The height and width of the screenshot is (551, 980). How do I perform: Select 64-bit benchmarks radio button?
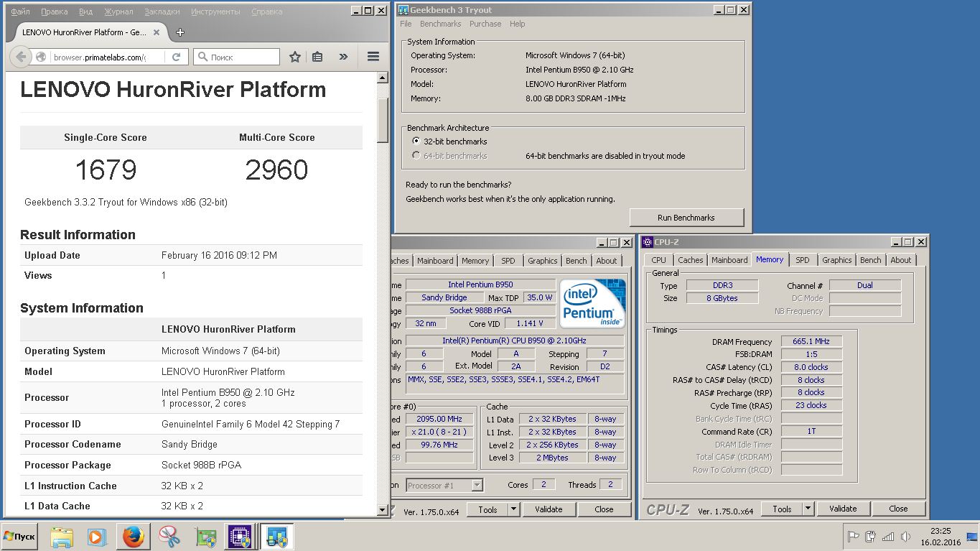(416, 156)
